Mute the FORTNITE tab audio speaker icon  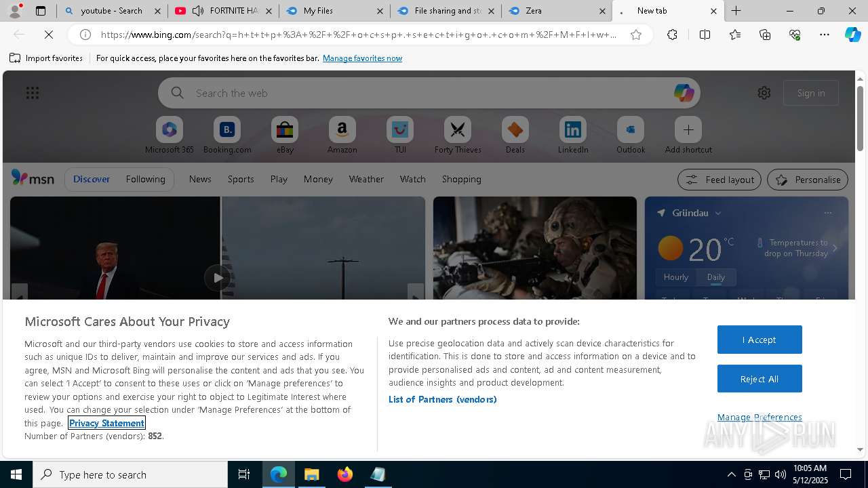click(197, 11)
